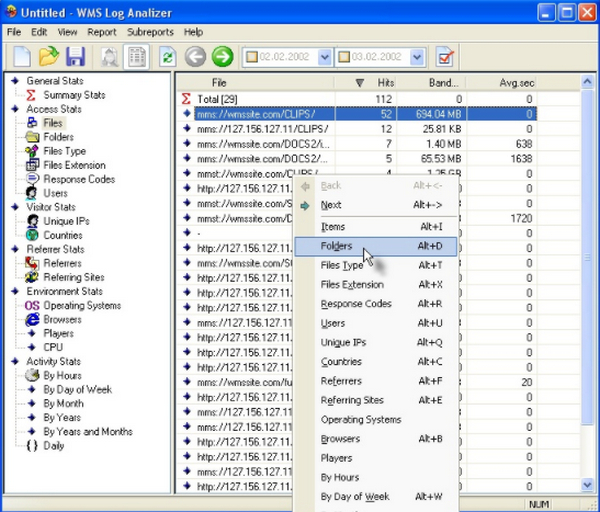Open the end date dropdown arrow
Image resolution: width=600 pixels, height=512 pixels.
point(417,57)
